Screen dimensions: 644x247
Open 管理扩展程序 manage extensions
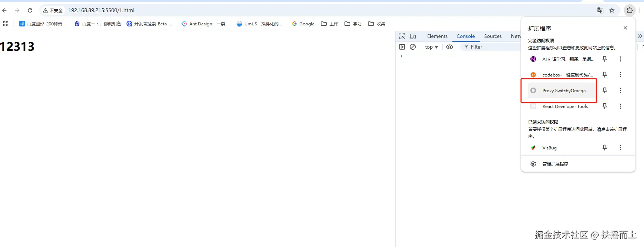[578, 164]
